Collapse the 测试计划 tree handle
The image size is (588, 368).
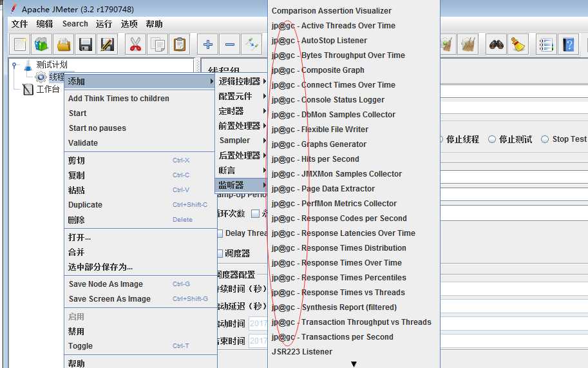[14, 65]
